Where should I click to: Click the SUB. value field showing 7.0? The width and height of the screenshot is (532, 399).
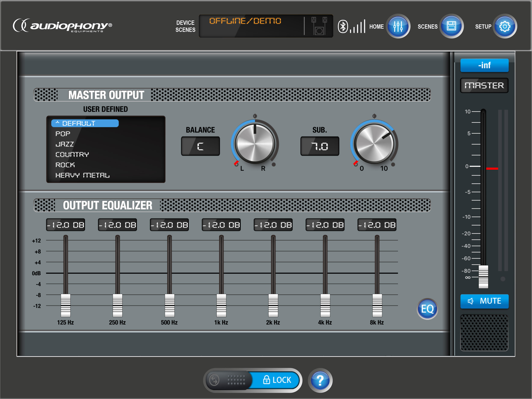click(320, 146)
